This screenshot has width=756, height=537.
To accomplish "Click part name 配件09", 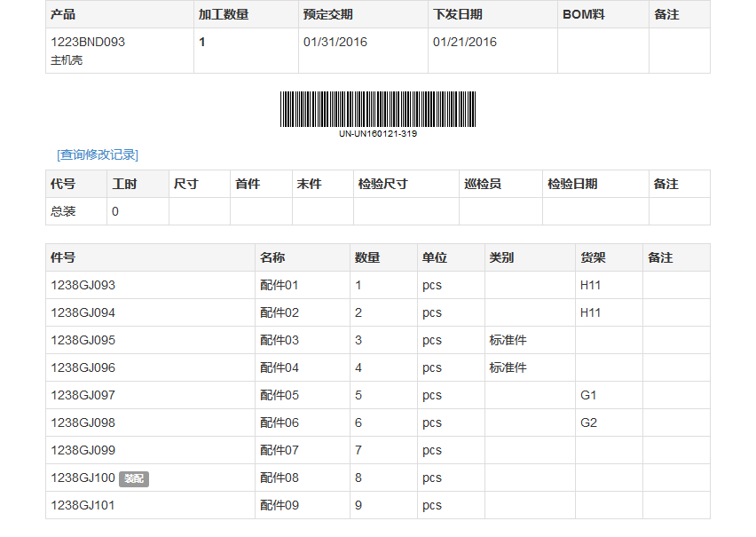I will click(x=280, y=505).
